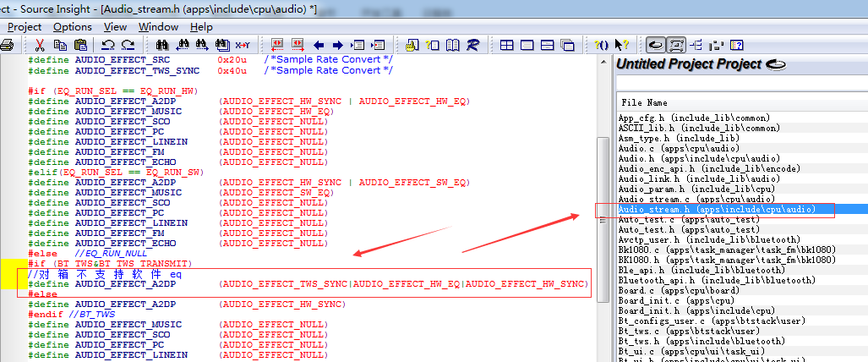The width and height of the screenshot is (868, 362).
Task: Click the '#endif //BT_TWS' code line
Action: [x=71, y=315]
